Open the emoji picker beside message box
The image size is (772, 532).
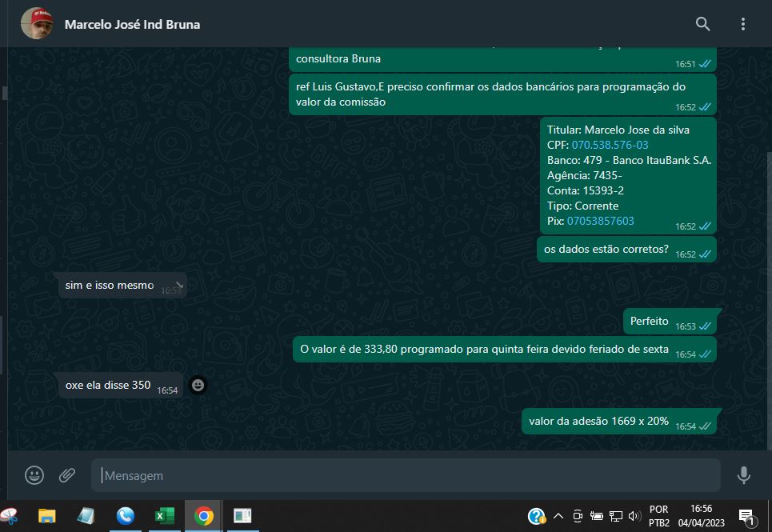click(34, 475)
